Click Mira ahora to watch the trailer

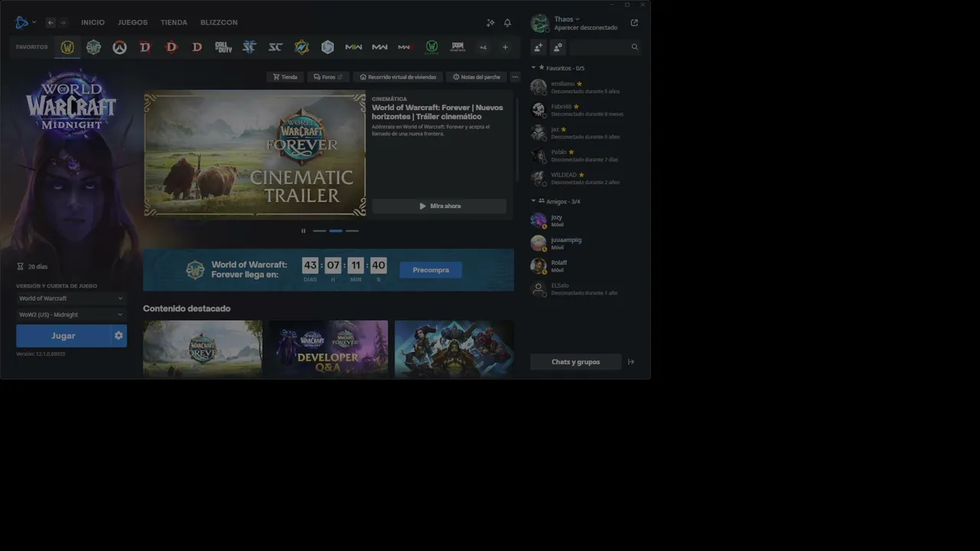[439, 206]
